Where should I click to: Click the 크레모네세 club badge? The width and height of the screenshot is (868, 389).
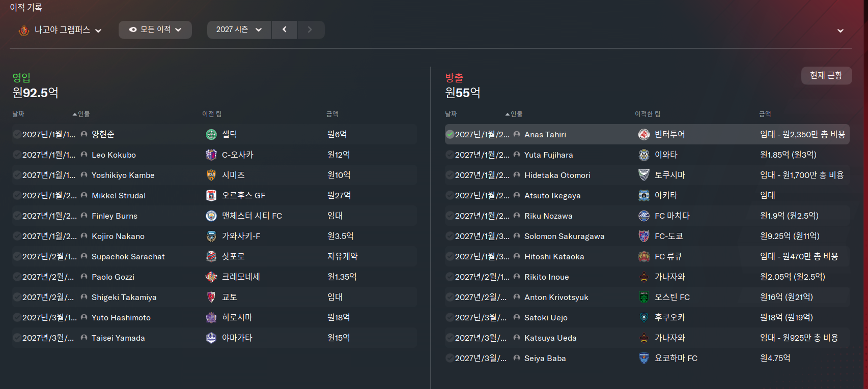pyautogui.click(x=211, y=277)
